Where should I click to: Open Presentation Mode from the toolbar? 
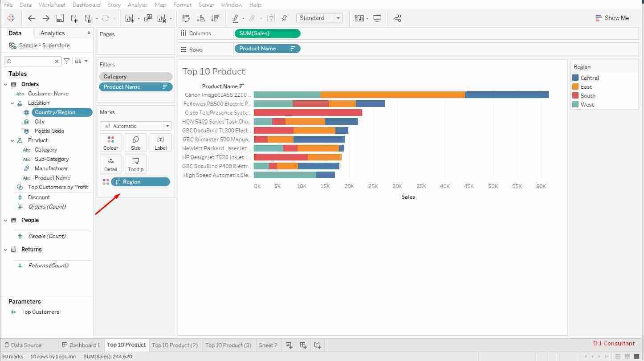click(x=377, y=18)
